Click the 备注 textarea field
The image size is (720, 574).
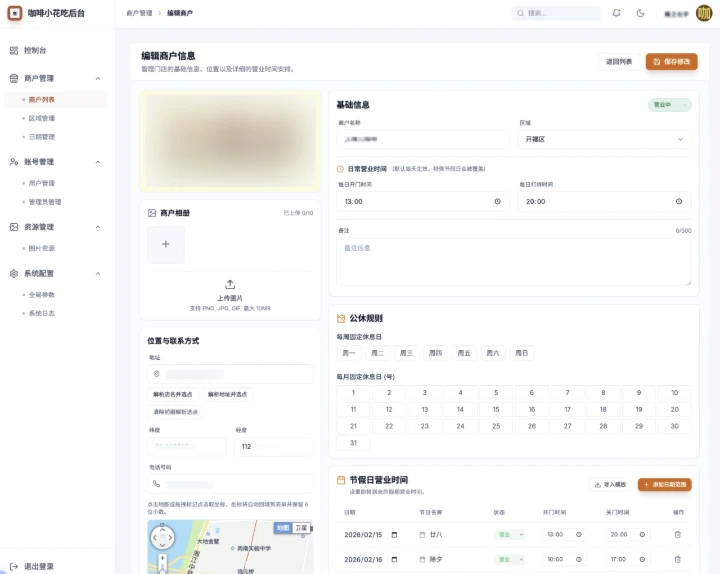click(x=513, y=260)
